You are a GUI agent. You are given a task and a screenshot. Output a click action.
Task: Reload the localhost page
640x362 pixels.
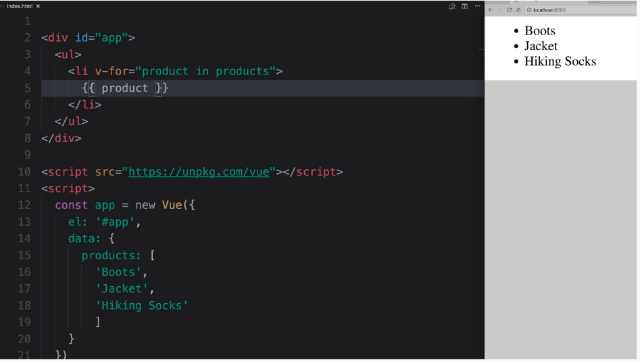[509, 10]
